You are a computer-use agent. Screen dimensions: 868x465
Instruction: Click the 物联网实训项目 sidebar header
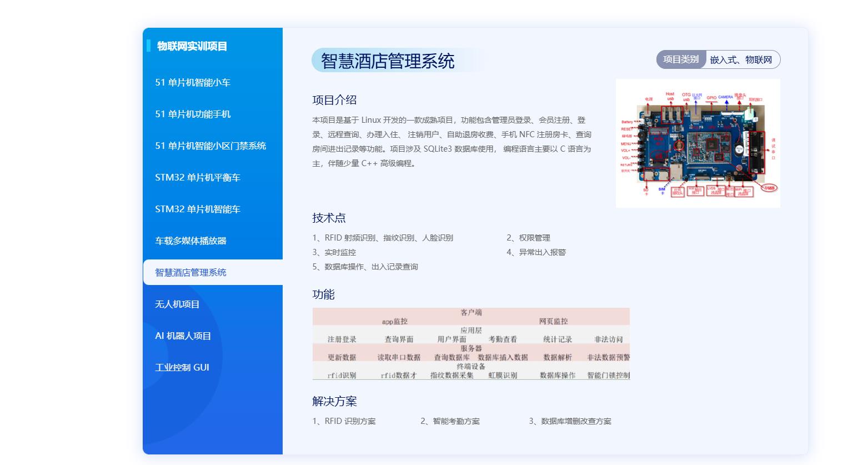click(x=192, y=46)
